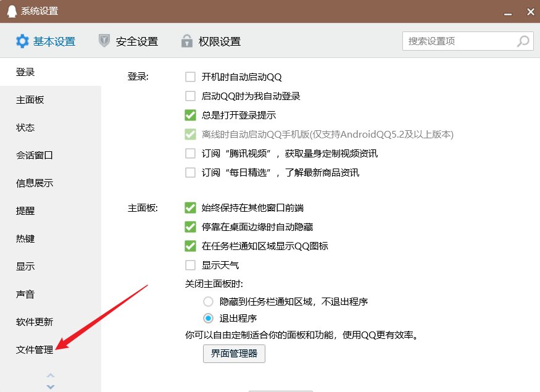Select the 退出程序 radio option
Viewport: 540px width, 392px height.
208,317
